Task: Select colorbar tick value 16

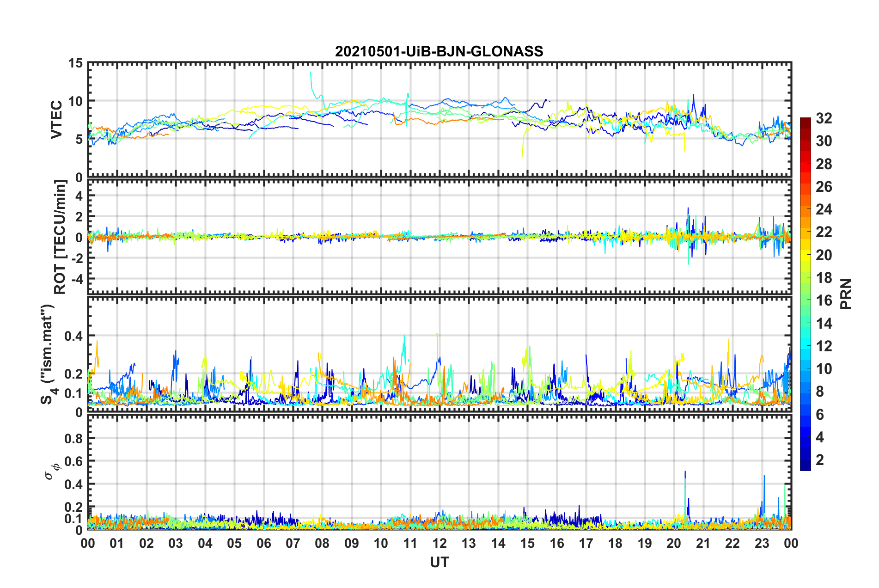Action: (x=824, y=300)
